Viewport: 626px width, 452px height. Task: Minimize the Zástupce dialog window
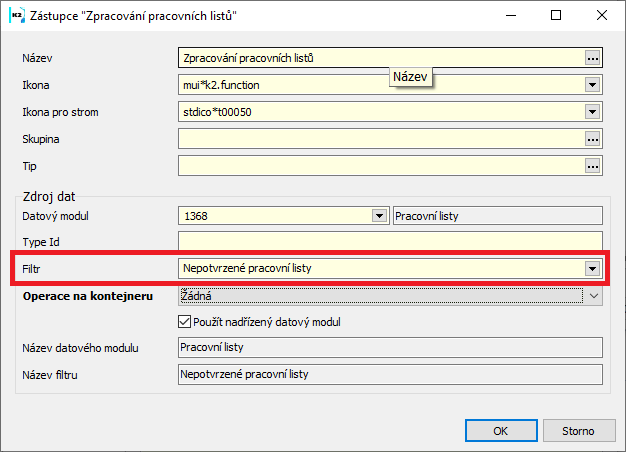(x=510, y=16)
